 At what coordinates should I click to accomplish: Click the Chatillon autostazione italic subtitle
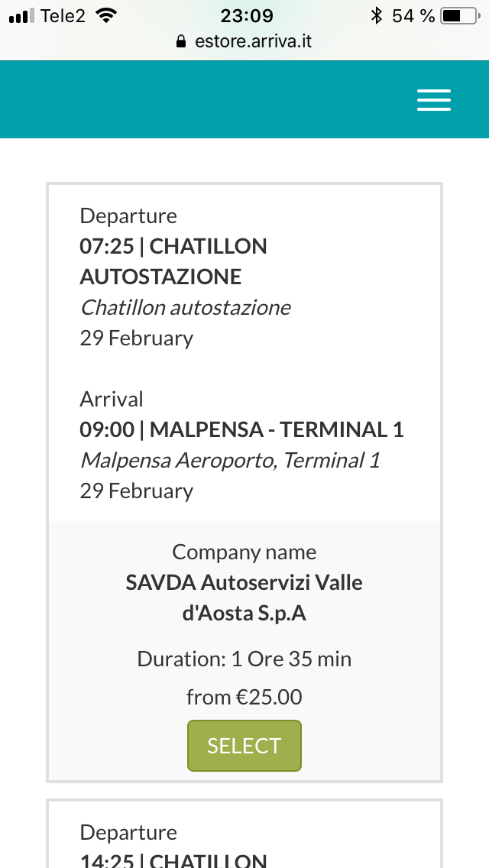185,307
